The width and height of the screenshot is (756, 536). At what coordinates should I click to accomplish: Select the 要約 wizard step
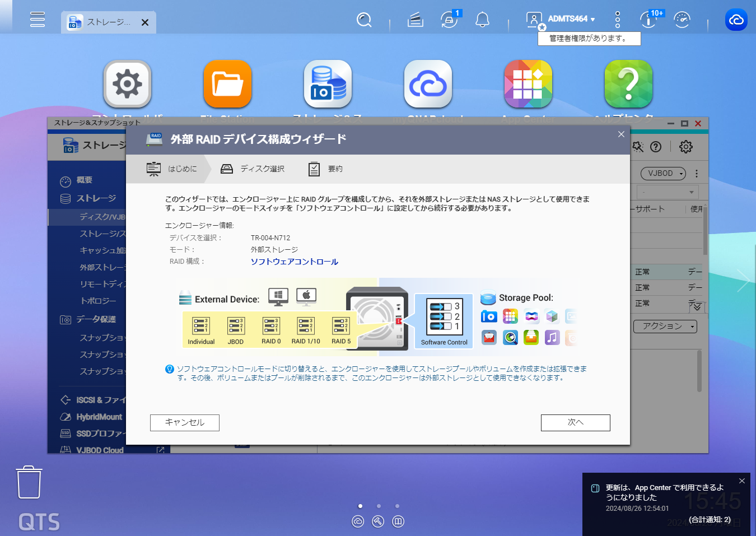325,169
